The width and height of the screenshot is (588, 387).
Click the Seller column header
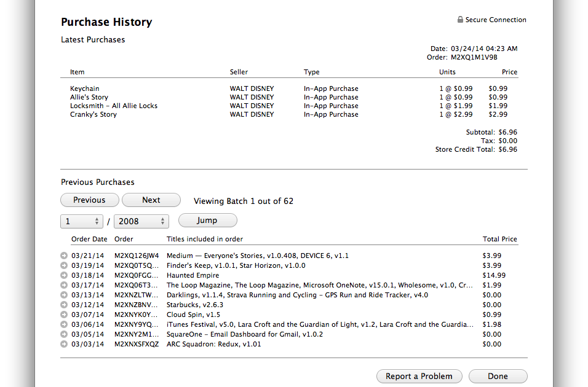(x=239, y=72)
